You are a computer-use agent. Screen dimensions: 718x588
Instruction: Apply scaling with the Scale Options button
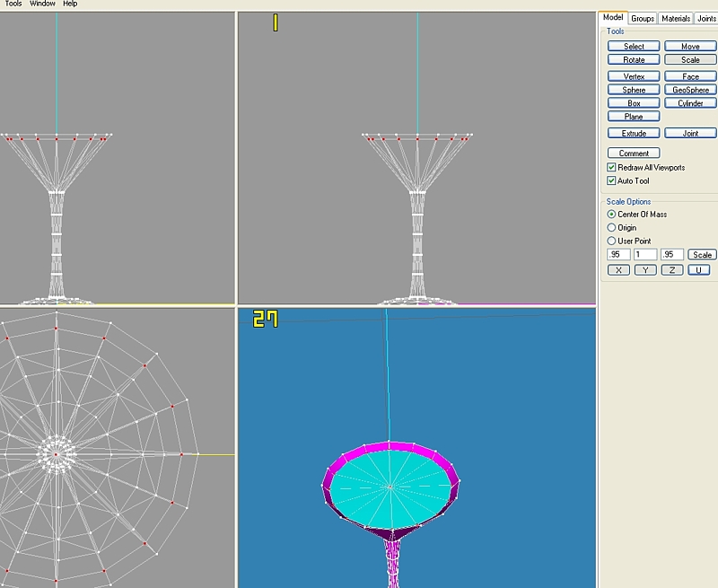[x=702, y=255]
